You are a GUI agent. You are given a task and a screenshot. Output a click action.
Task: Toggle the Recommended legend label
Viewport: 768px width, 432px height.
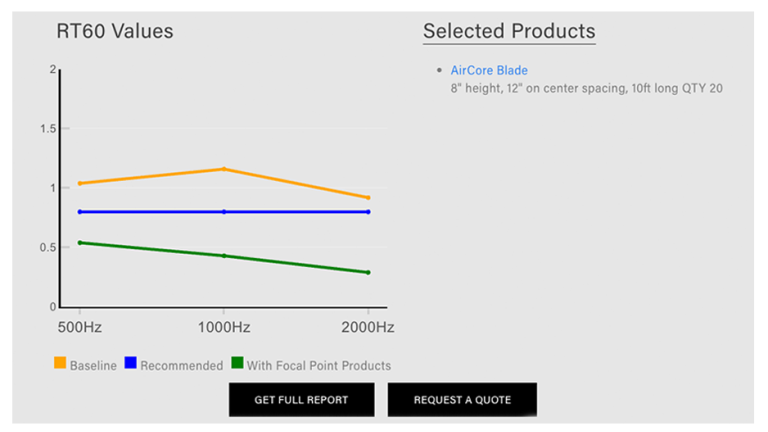point(181,366)
